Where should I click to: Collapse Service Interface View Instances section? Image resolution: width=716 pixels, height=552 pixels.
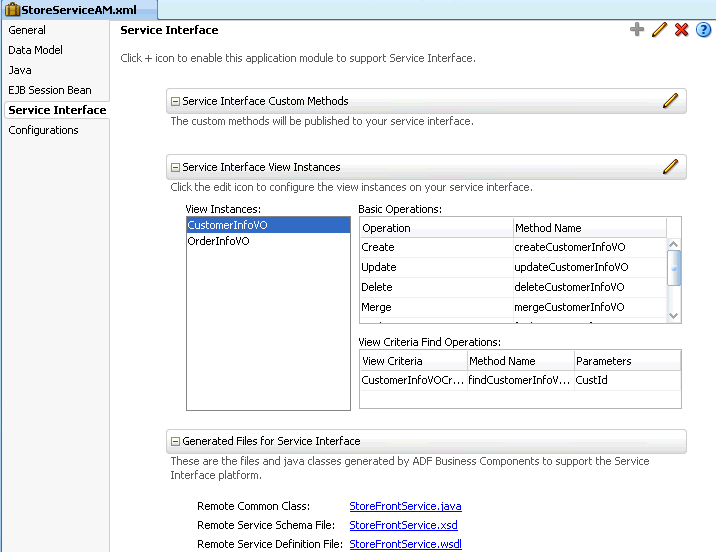[175, 168]
